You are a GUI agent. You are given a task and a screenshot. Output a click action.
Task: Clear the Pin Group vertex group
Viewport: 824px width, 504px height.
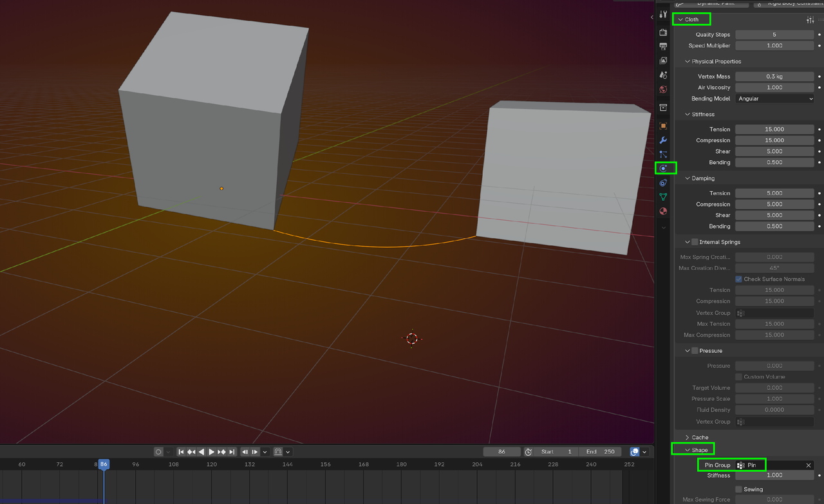[x=809, y=465]
